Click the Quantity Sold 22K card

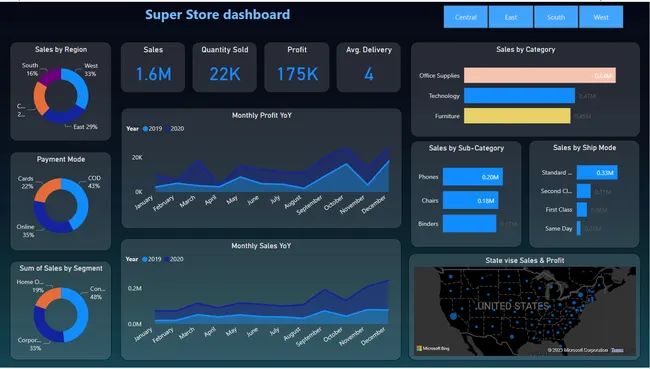click(225, 67)
